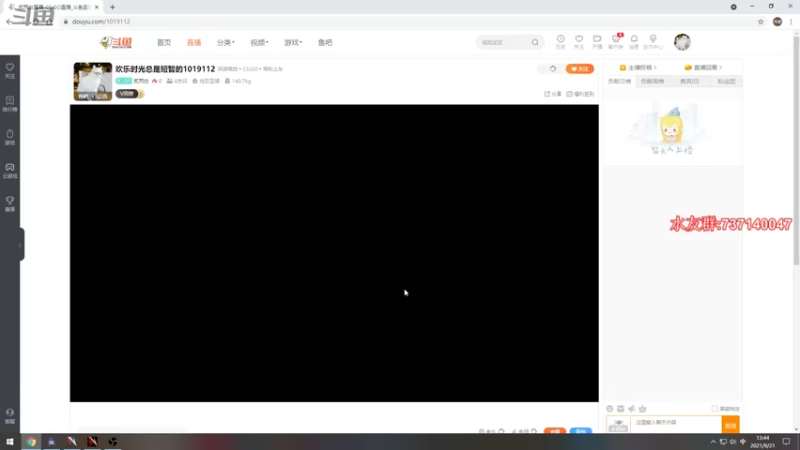Click the taskbar volume speaker icon
The width and height of the screenshot is (800, 450).
tap(733, 442)
